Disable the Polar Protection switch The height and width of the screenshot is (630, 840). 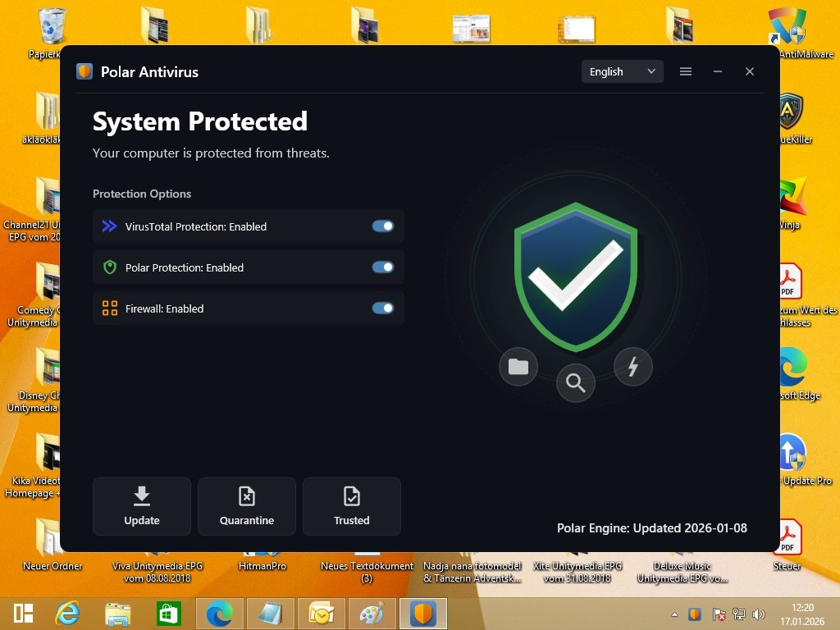(383, 267)
